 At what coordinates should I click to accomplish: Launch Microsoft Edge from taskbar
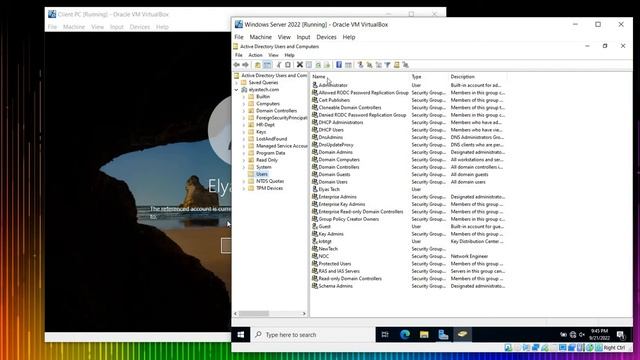pyautogui.click(x=404, y=335)
